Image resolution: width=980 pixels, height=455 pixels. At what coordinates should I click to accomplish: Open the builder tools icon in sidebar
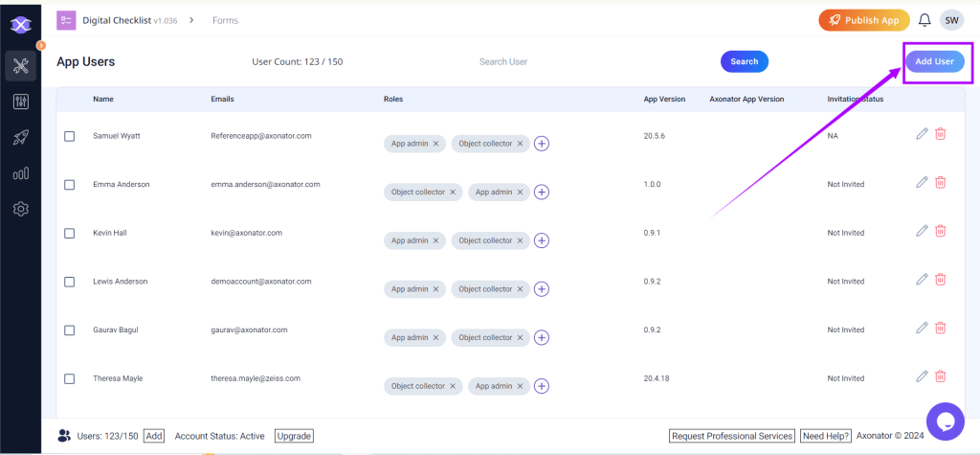[x=20, y=66]
